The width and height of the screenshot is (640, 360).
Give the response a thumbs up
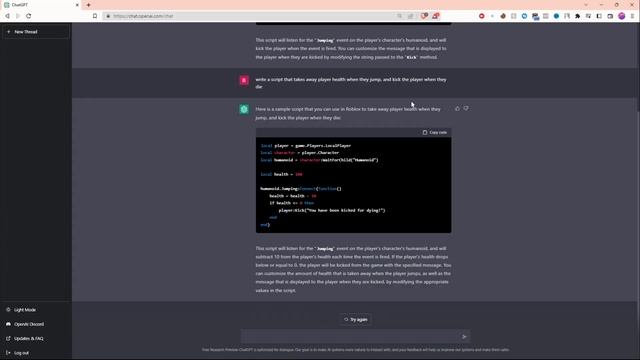pos(457,109)
